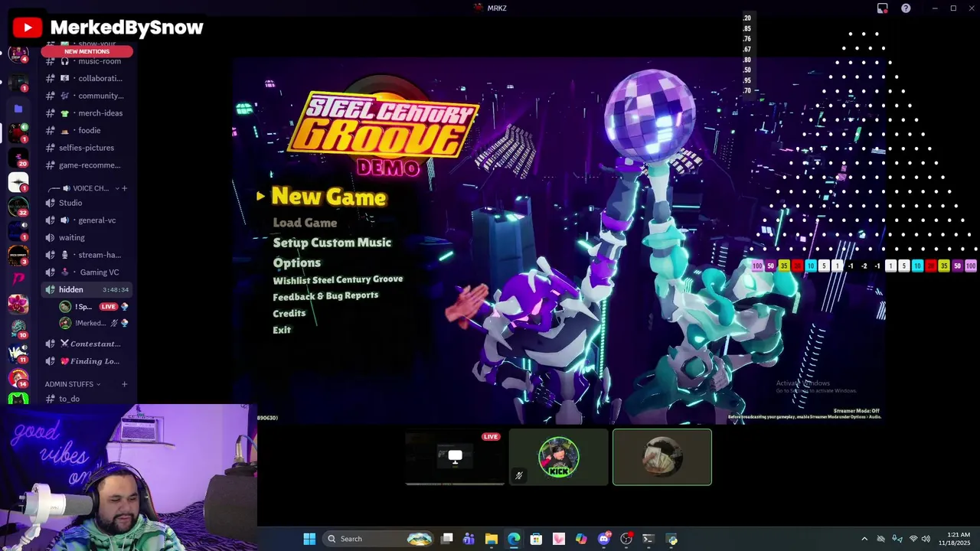
Task: Open File Explorer from taskbar
Action: coord(492,539)
